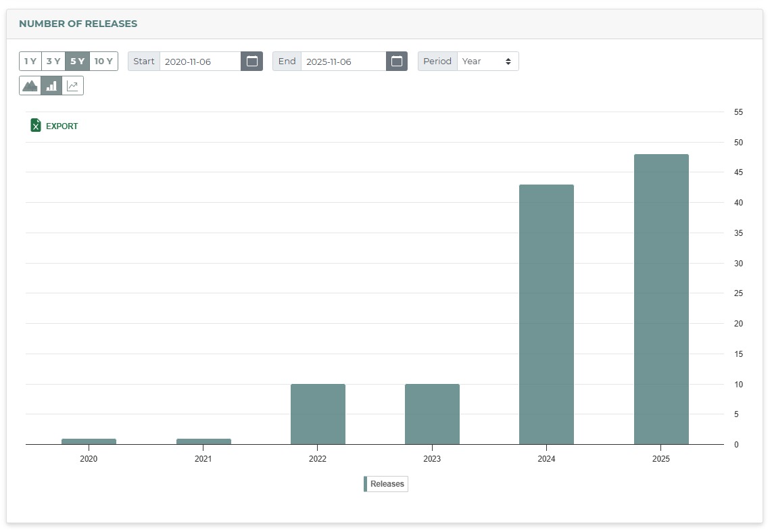Toggle the Releases legend item
Viewport: 772px width, 532px height.
point(386,484)
